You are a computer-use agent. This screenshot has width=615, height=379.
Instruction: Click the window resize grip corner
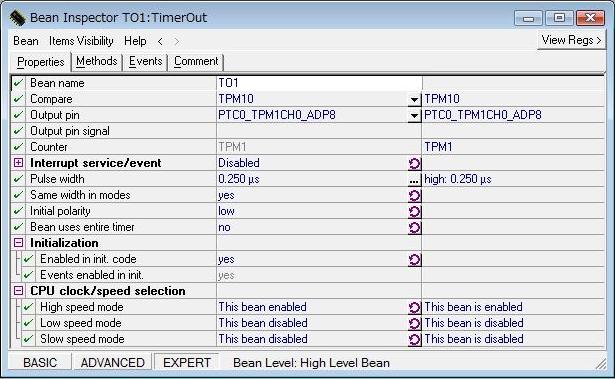click(x=601, y=364)
